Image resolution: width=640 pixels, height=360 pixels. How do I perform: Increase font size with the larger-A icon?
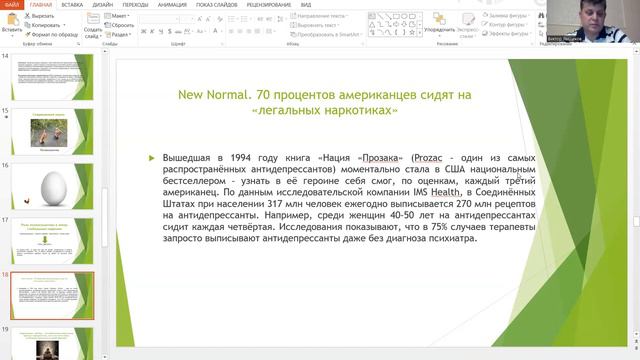tap(200, 19)
